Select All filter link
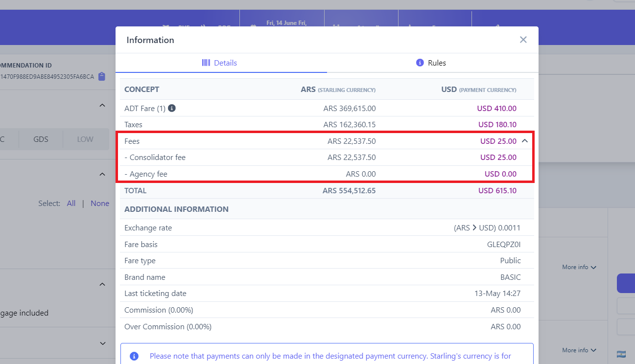The width and height of the screenshot is (635, 364). click(71, 204)
